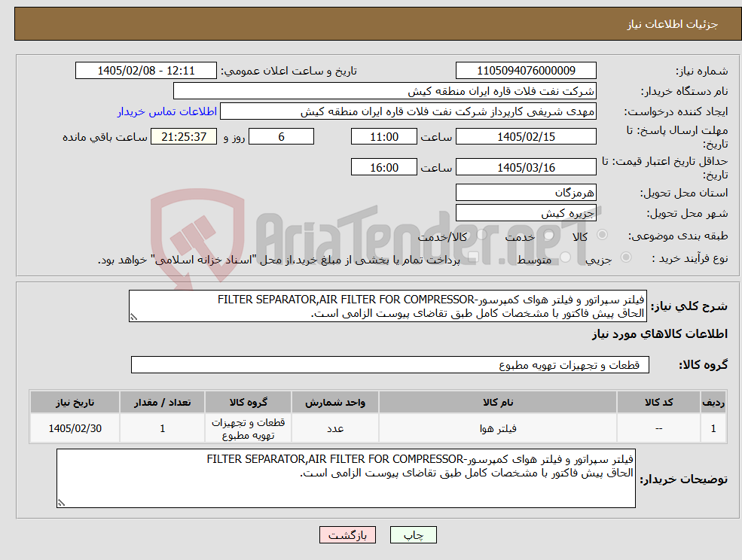Click the ردیف column header
The width and height of the screenshot is (742, 560).
713,402
